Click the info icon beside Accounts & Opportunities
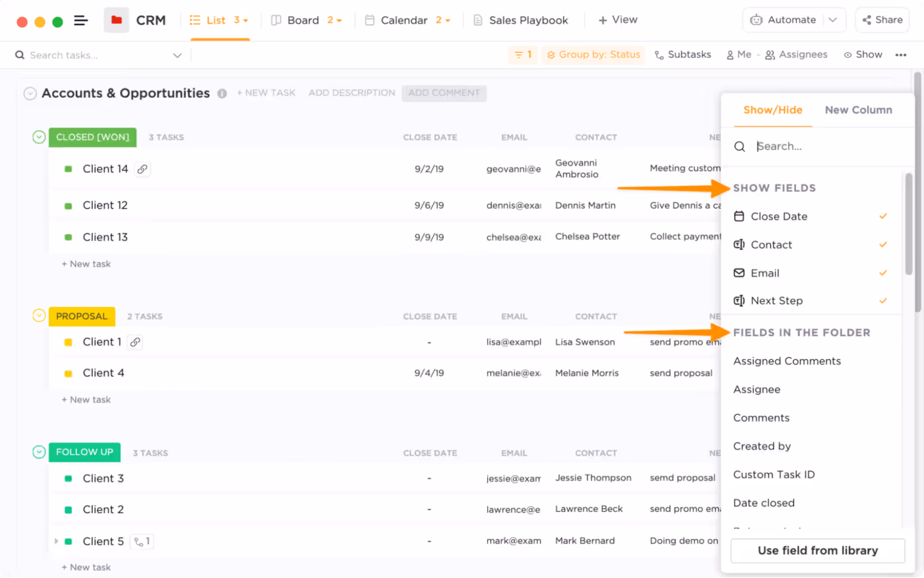Viewport: 924px width, 578px height. 222,94
